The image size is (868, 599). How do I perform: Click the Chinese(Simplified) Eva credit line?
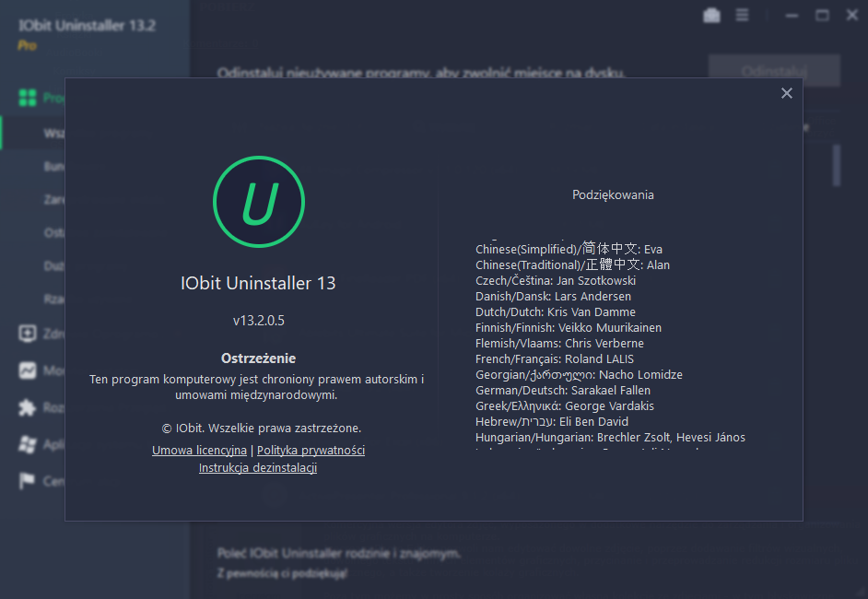click(569, 249)
